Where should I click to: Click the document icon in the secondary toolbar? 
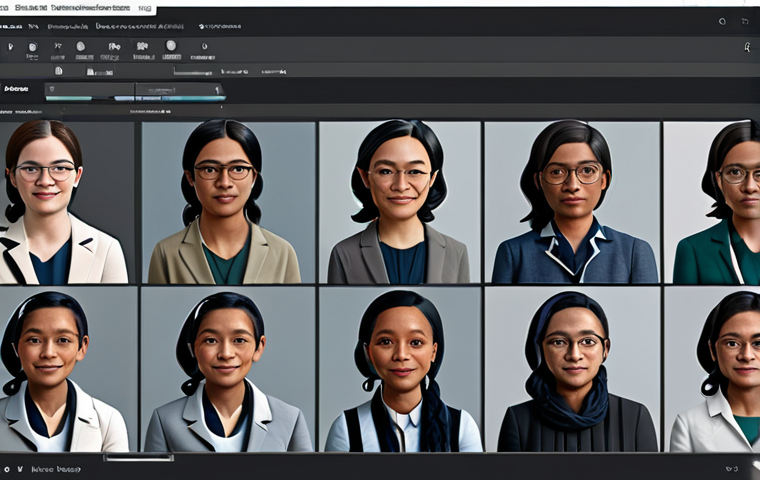(59, 71)
